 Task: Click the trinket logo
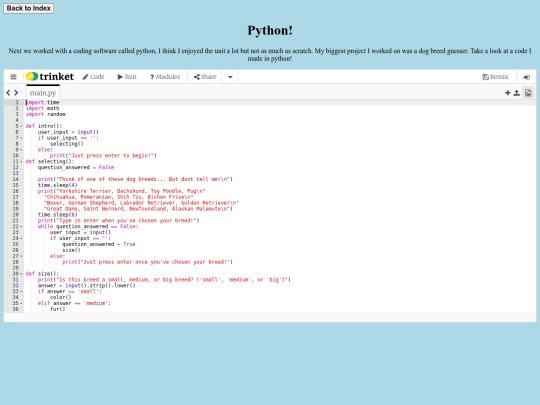tap(50, 76)
